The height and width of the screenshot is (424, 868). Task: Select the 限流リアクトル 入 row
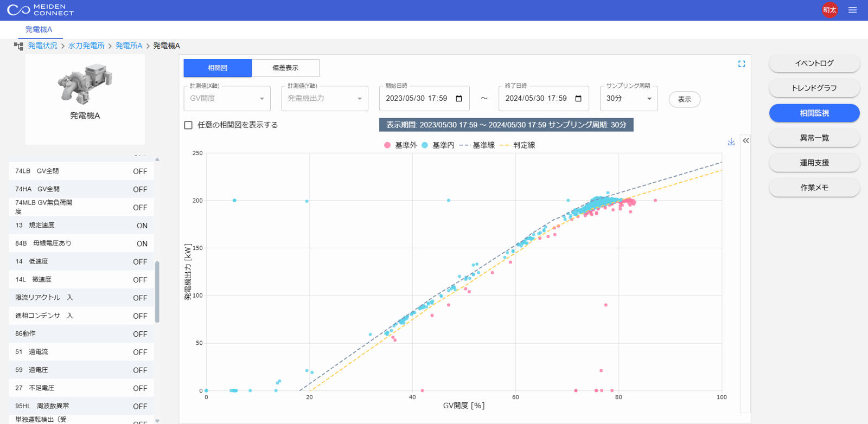point(81,298)
